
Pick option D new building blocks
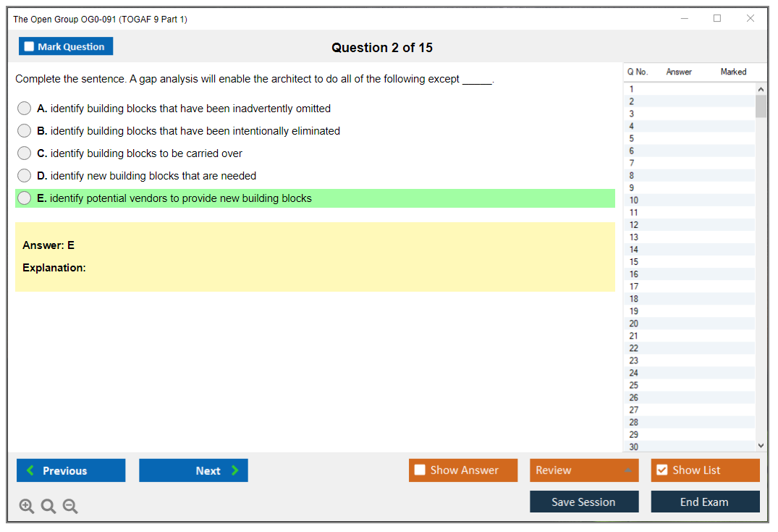pyautogui.click(x=25, y=176)
